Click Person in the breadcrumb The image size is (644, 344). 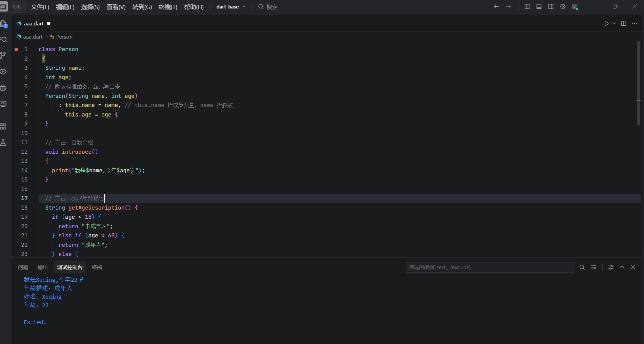[64, 37]
